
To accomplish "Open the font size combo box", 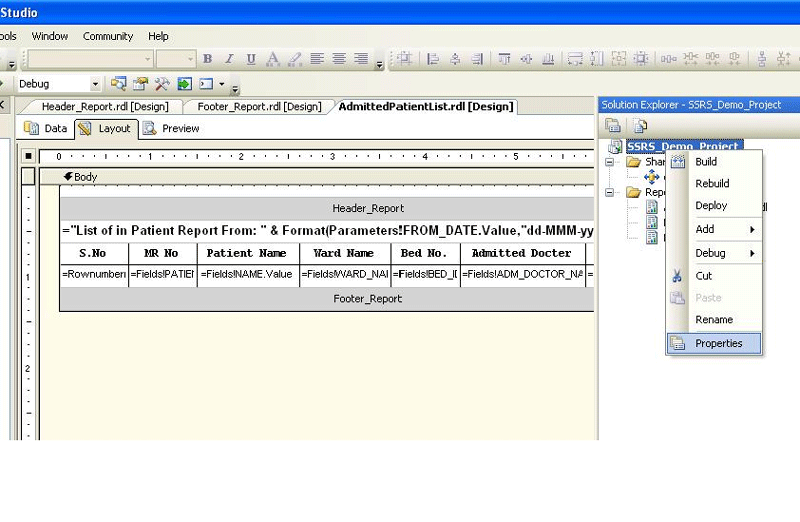I will pos(176,59).
